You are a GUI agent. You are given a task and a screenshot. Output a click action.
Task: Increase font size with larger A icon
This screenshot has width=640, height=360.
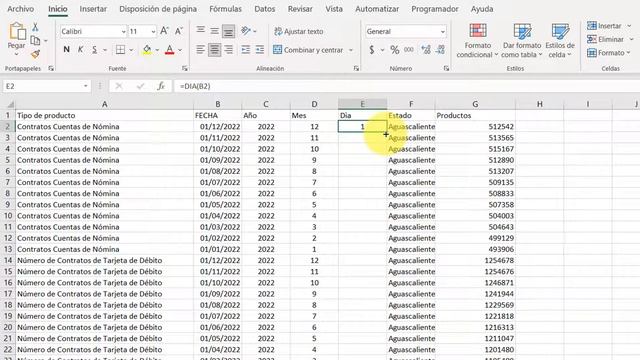[x=164, y=31]
